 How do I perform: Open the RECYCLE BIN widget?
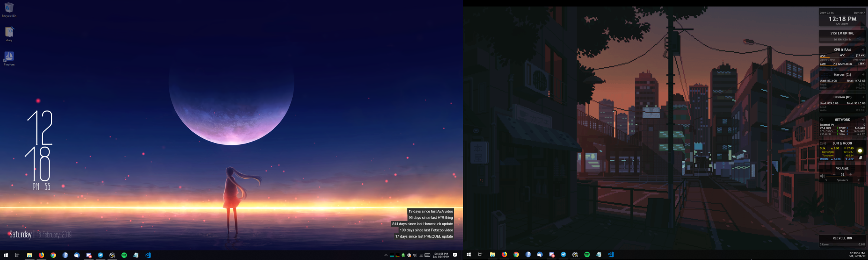click(842, 240)
